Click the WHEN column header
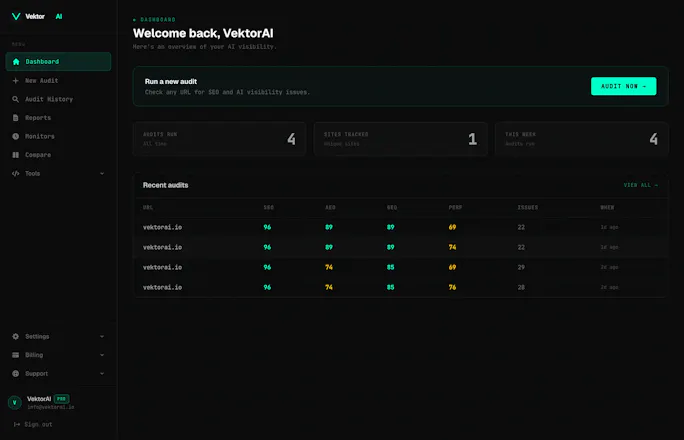The width and height of the screenshot is (684, 440). point(607,208)
